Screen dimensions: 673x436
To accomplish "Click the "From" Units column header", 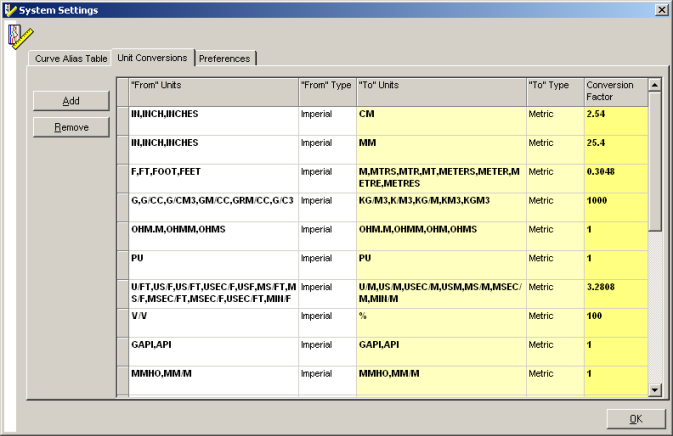I will point(212,91).
